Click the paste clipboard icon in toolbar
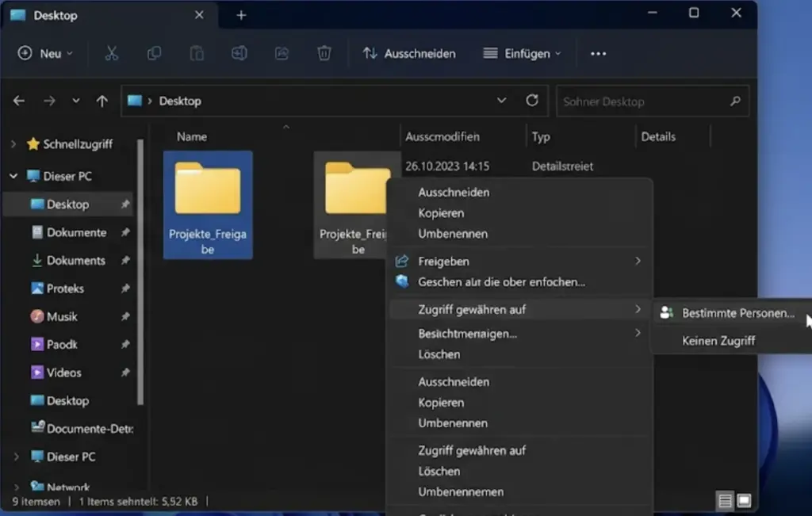The image size is (812, 516). click(197, 53)
